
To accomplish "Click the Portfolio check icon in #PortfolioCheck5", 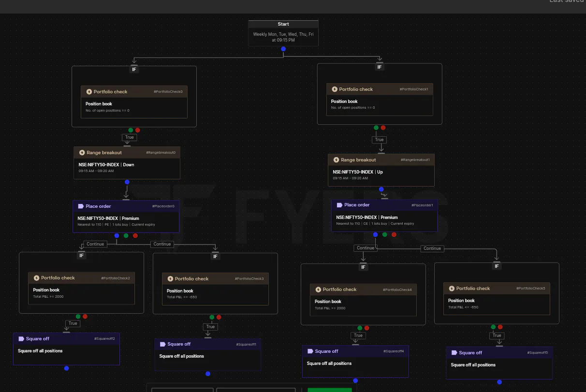I will coord(452,289).
